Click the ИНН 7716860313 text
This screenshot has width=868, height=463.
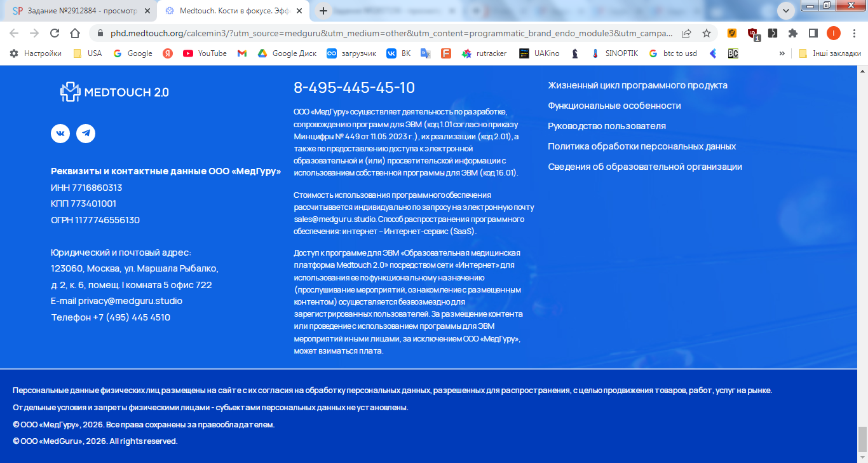86,188
